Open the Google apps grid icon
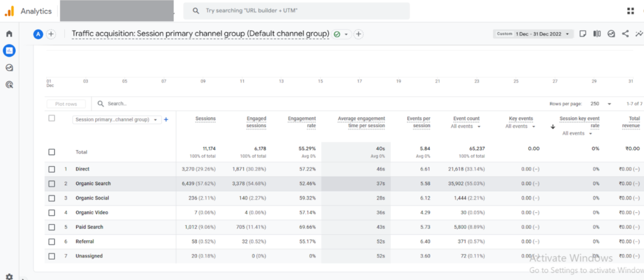 click(630, 11)
